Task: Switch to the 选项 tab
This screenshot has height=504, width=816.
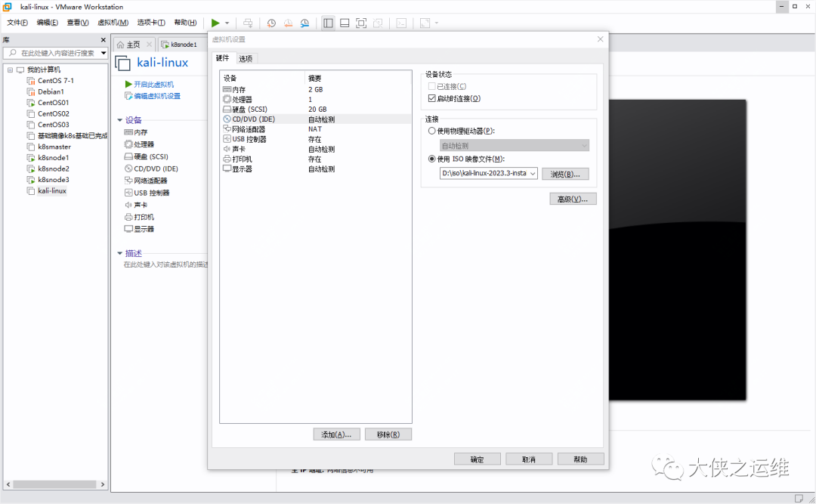Action: tap(246, 58)
